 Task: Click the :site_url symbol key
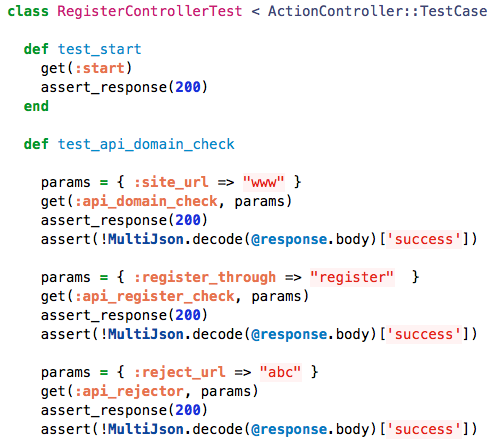(171, 182)
